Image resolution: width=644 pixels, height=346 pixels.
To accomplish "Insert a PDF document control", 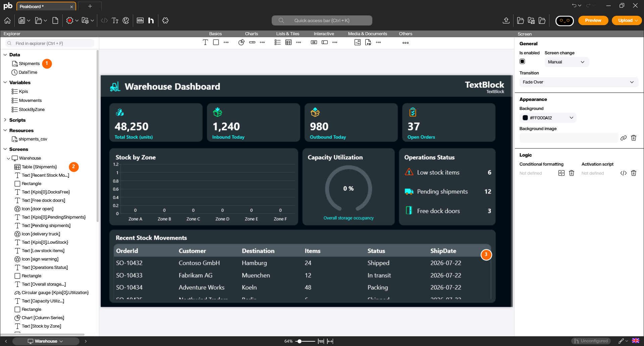I will [x=368, y=42].
